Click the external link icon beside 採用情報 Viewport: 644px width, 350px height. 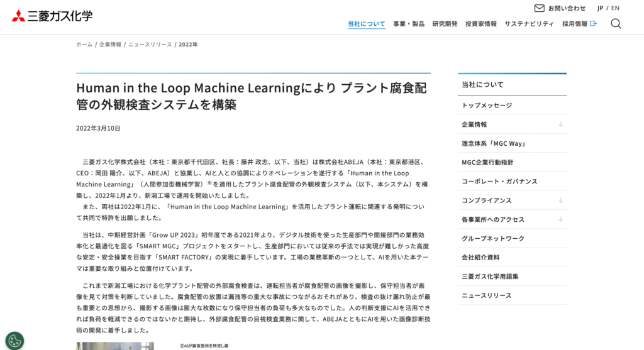pyautogui.click(x=593, y=24)
